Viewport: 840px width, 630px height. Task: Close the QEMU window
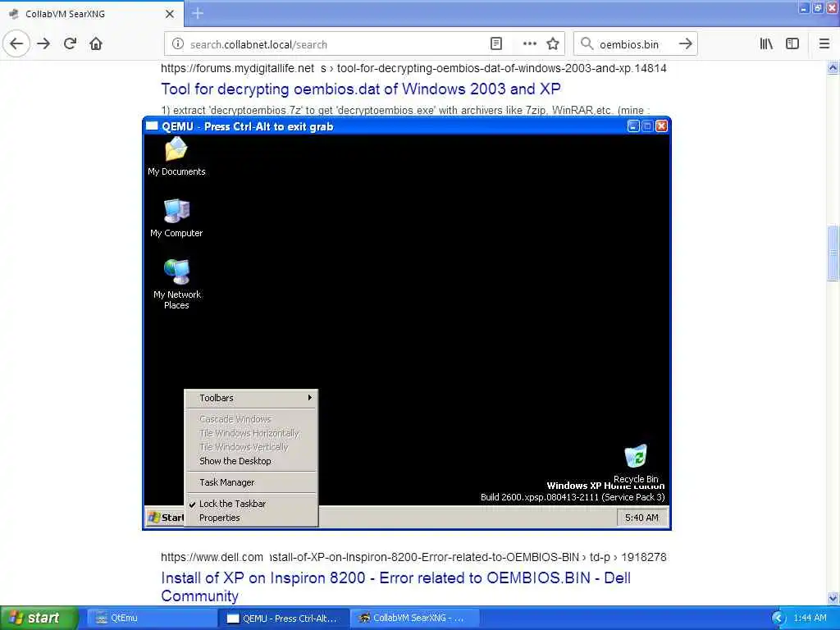pos(662,126)
